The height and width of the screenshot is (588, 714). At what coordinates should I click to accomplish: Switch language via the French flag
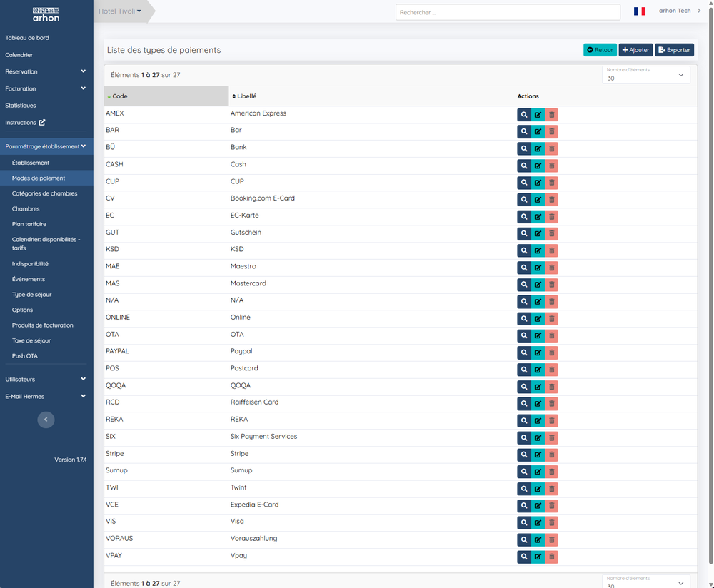click(639, 11)
